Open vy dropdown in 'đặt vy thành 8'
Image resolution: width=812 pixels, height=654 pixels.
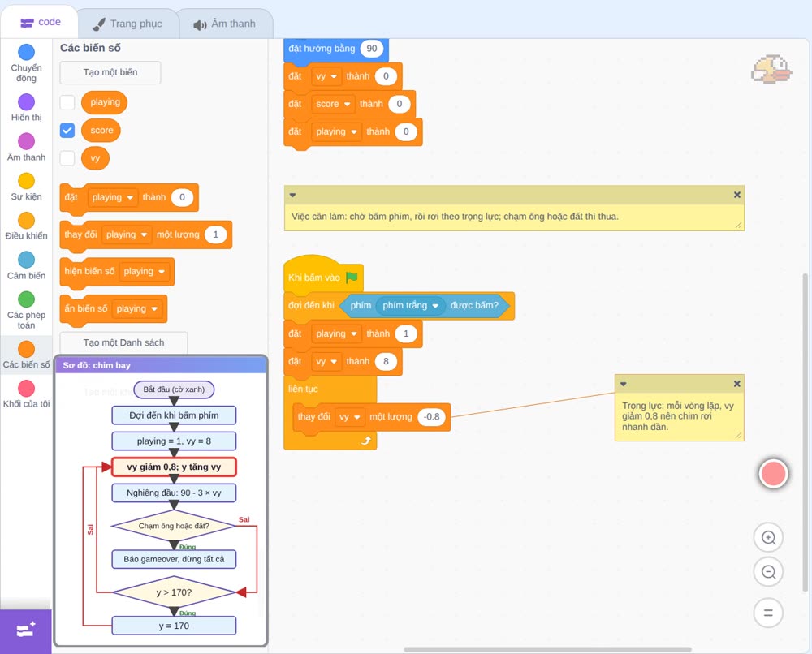point(326,361)
